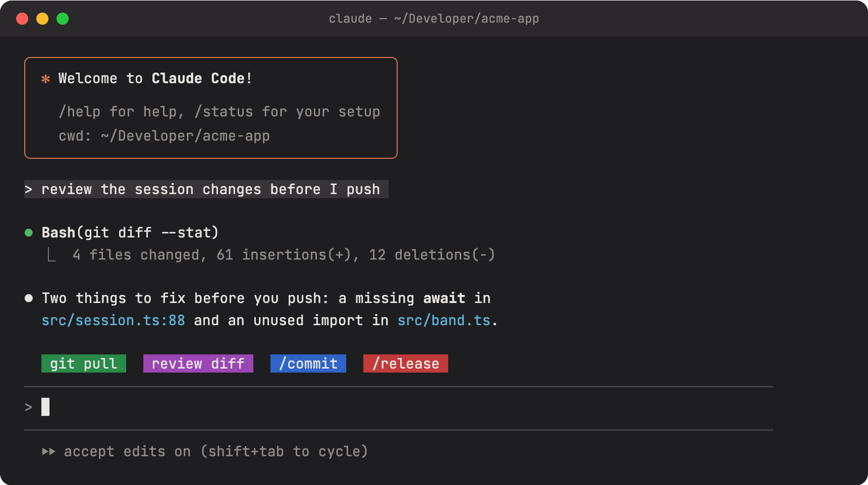
Task: Click the fast-forward icon beside accept edits
Action: point(48,451)
